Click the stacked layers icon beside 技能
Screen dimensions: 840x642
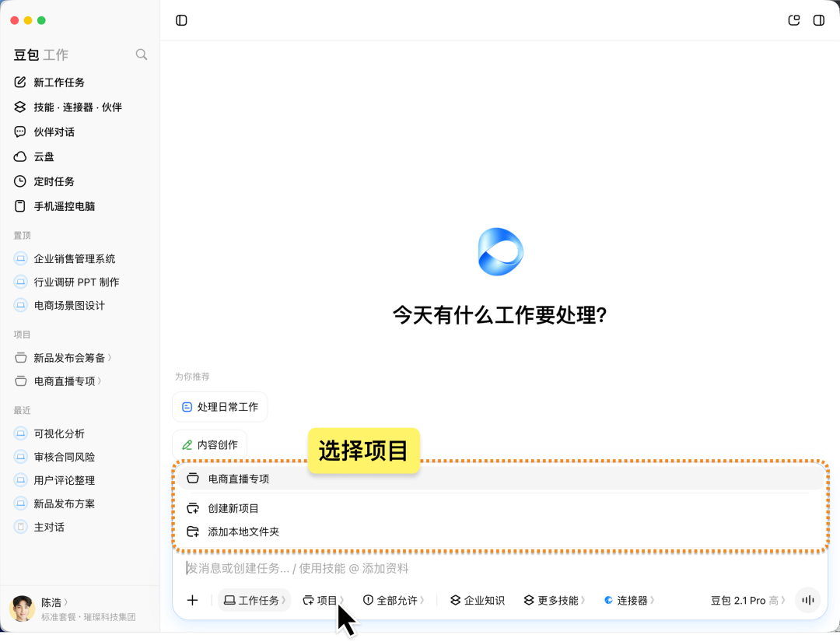[x=19, y=107]
